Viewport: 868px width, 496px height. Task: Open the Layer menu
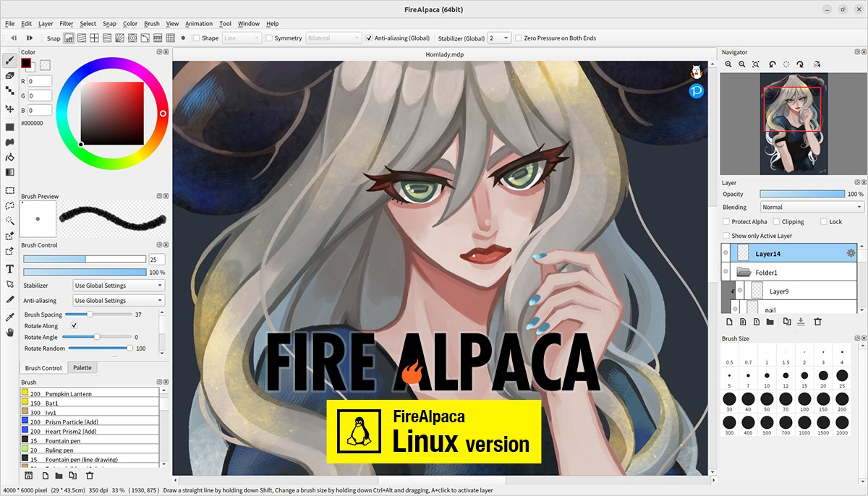tap(46, 24)
